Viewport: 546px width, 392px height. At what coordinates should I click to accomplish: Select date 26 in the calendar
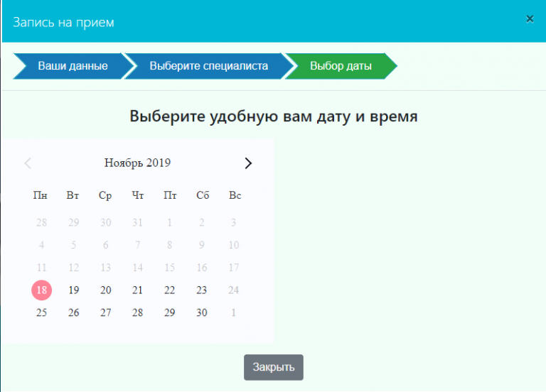click(x=73, y=312)
